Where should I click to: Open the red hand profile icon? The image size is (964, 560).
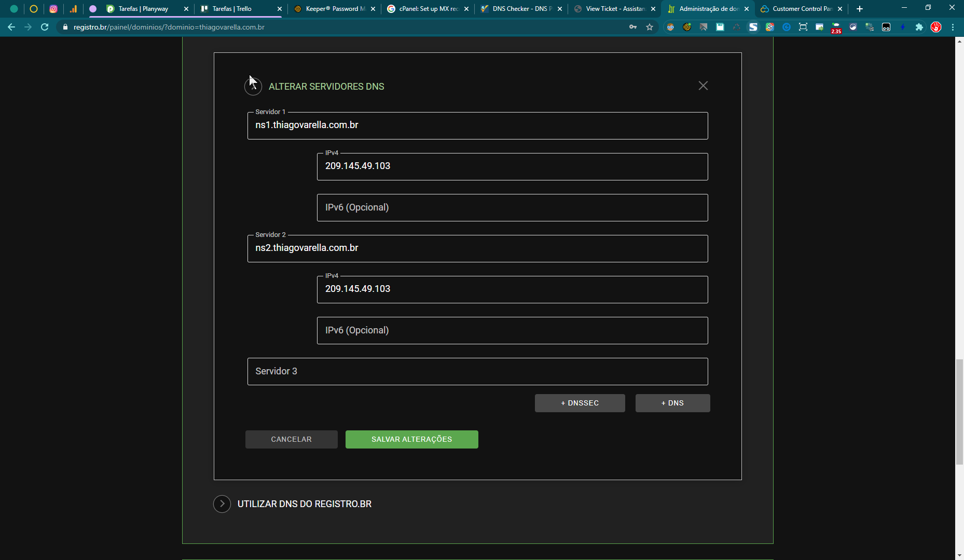[x=936, y=27]
